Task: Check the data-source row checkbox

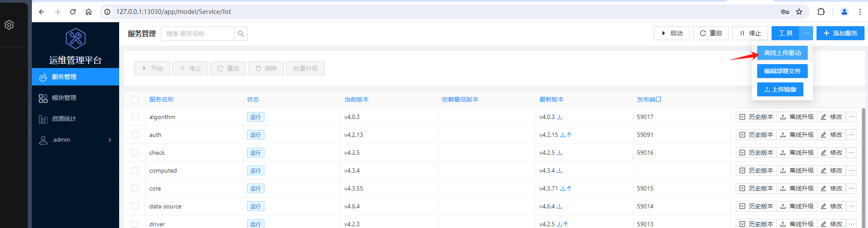Action: click(135, 206)
